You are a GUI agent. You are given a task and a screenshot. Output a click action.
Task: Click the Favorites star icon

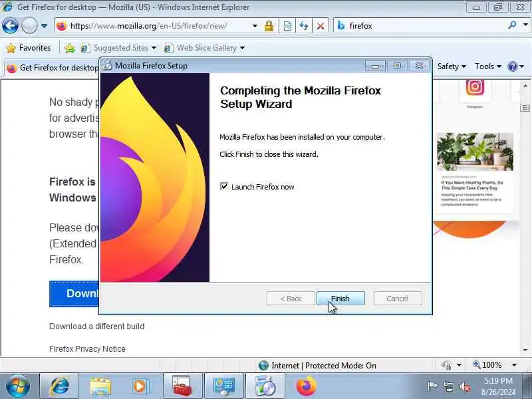(x=11, y=48)
